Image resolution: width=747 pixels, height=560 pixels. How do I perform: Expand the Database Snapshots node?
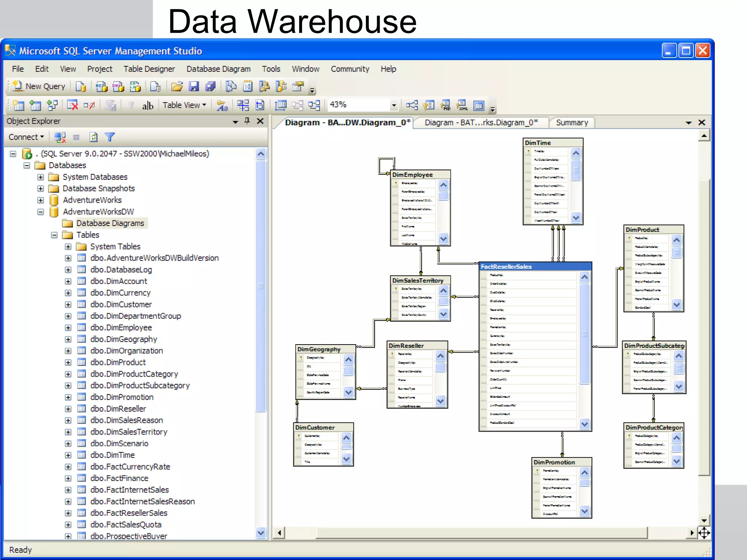[x=40, y=189]
